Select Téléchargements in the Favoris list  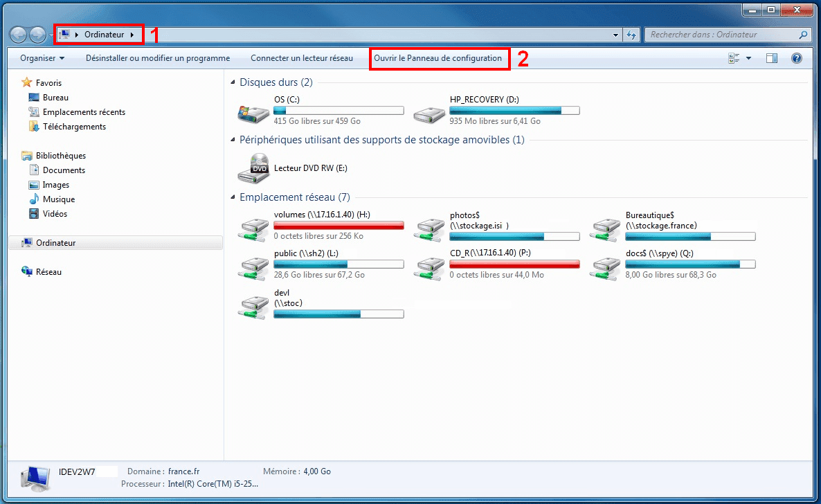[74, 127]
